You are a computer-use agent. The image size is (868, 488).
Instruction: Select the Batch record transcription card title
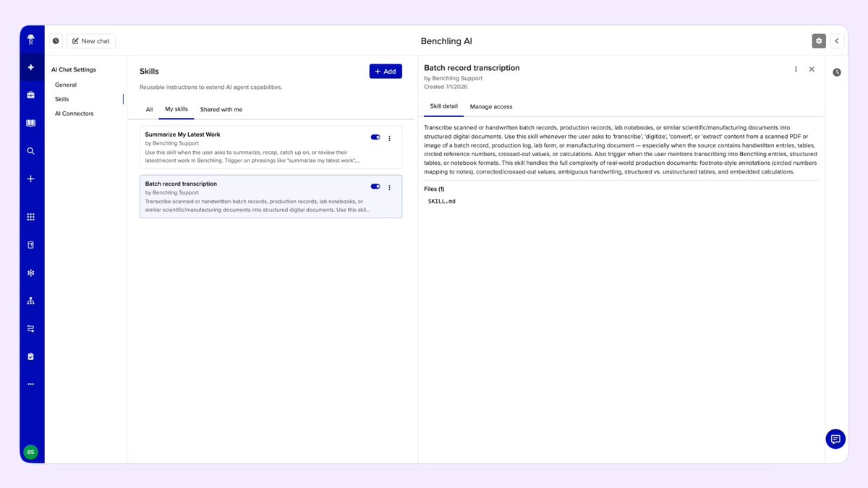point(181,184)
